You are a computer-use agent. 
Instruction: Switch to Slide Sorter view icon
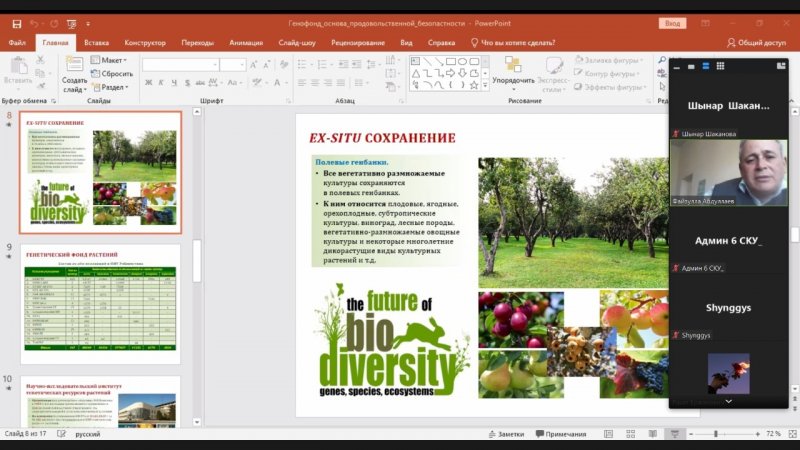click(x=631, y=434)
